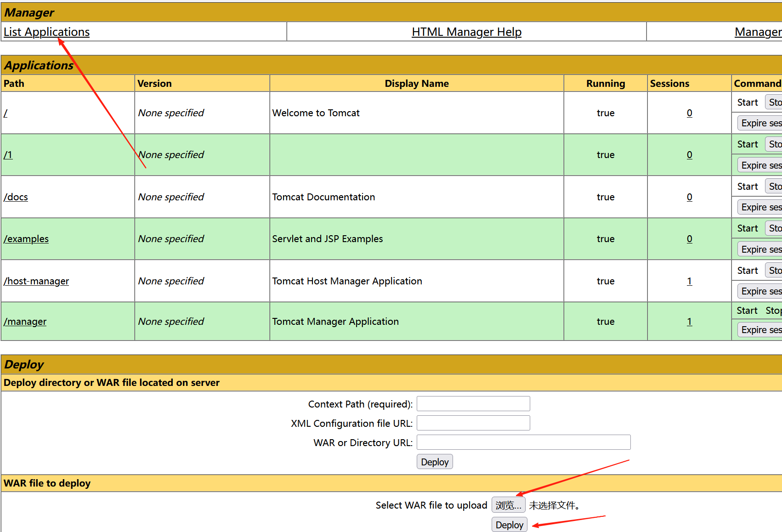Click Expire sessions for the /manager application
The height and width of the screenshot is (532, 782).
(x=760, y=330)
